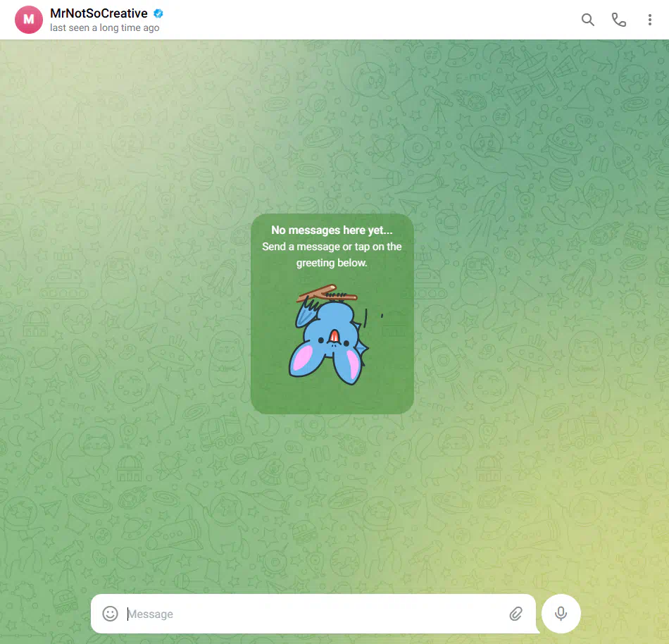This screenshot has width=669, height=644.
Task: Start a voice call with MrNotSoCreative
Action: tap(619, 20)
